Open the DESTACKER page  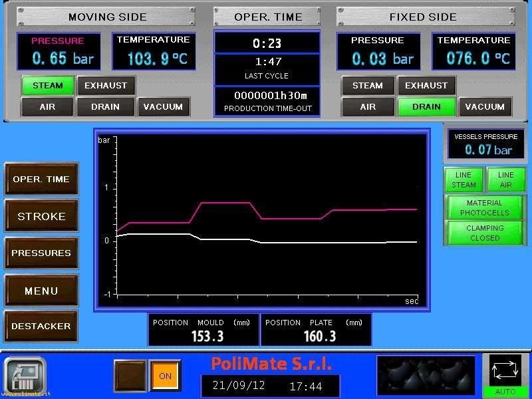point(41,326)
